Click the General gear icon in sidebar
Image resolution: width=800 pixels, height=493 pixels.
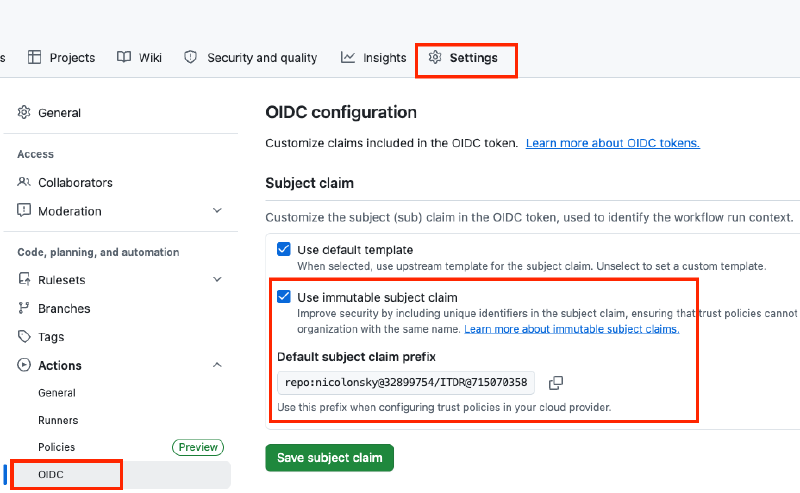[24, 112]
